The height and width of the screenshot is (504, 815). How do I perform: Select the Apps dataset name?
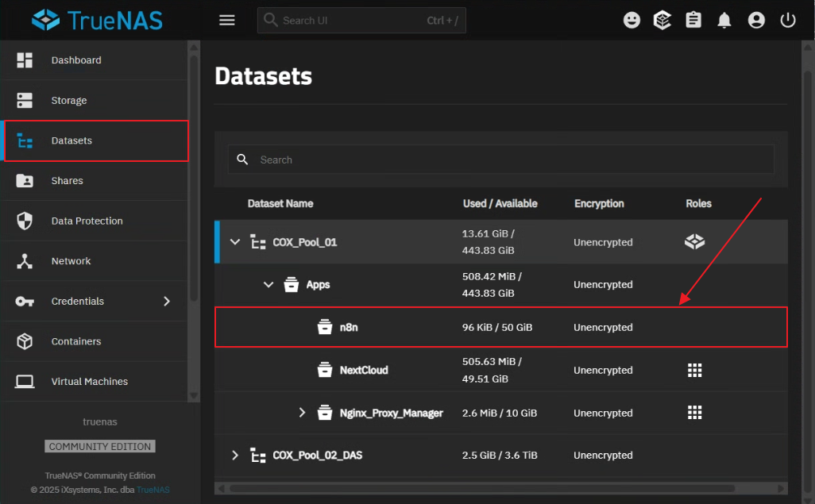[318, 284]
